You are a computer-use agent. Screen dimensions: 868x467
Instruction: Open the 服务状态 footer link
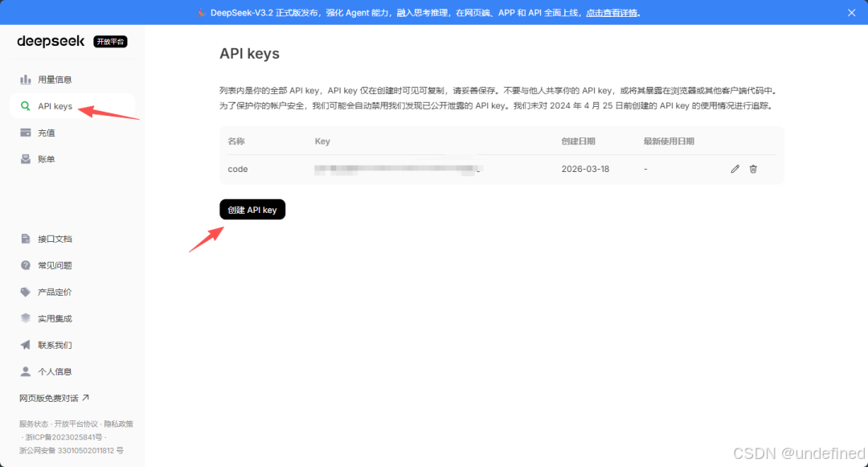tap(34, 424)
